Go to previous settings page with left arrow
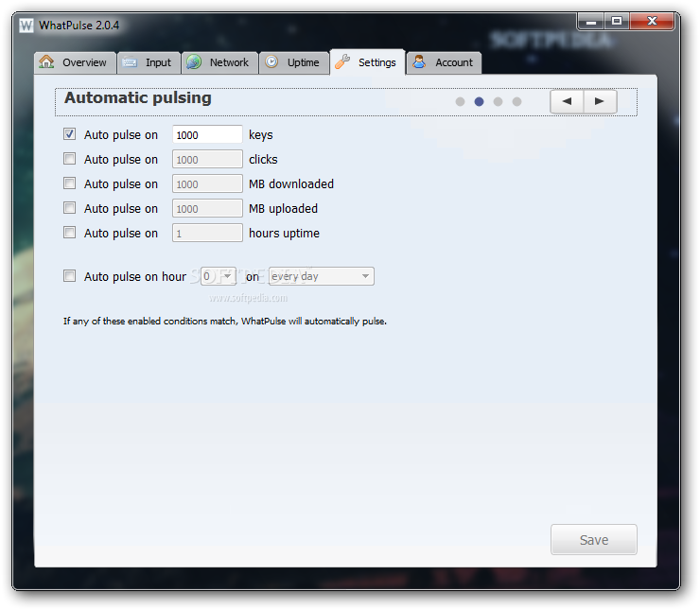This screenshot has width=700, height=610. click(x=567, y=101)
